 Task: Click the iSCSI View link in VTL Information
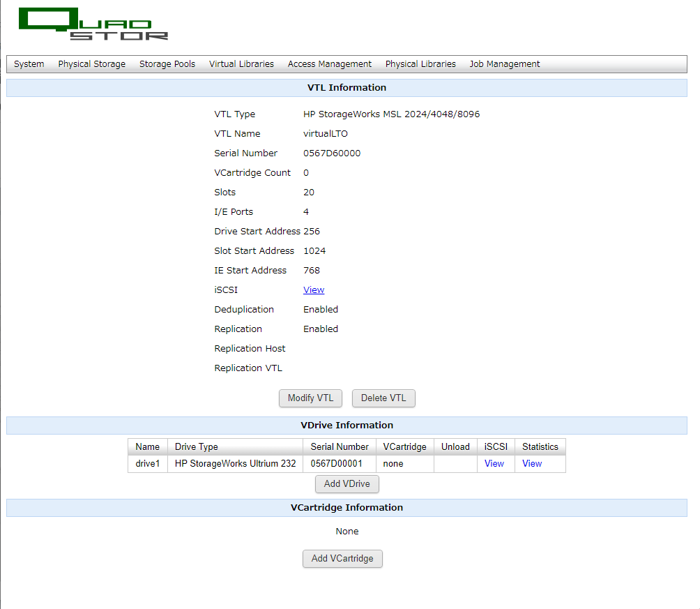[x=314, y=290]
